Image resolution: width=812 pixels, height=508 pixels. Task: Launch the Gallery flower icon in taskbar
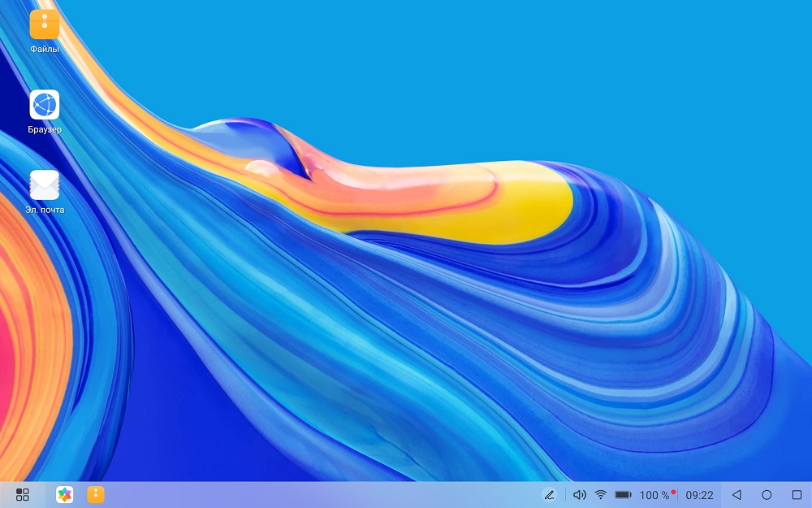point(65,494)
